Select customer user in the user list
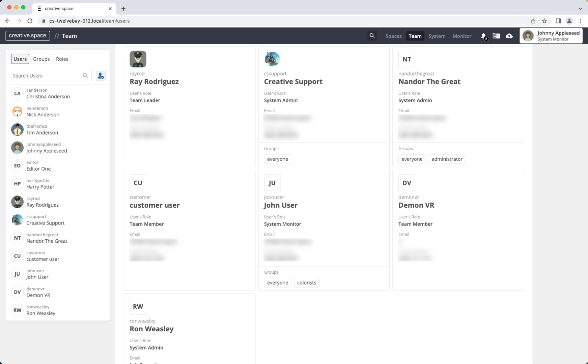588x364 pixels. (58, 256)
